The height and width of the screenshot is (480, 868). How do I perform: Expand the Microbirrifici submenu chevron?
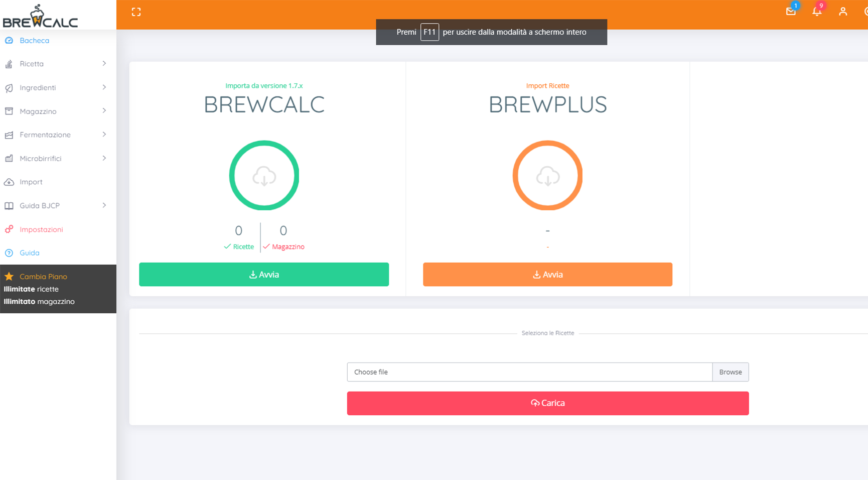click(104, 158)
